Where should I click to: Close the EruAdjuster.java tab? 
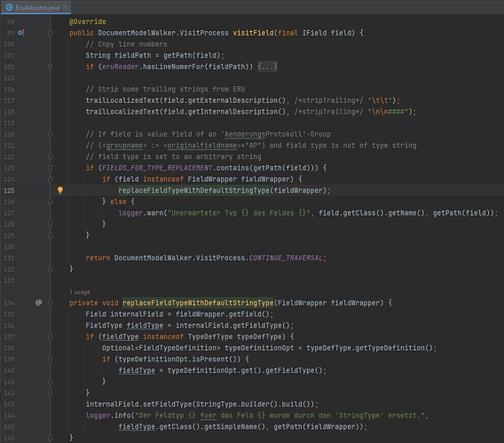coord(65,7)
